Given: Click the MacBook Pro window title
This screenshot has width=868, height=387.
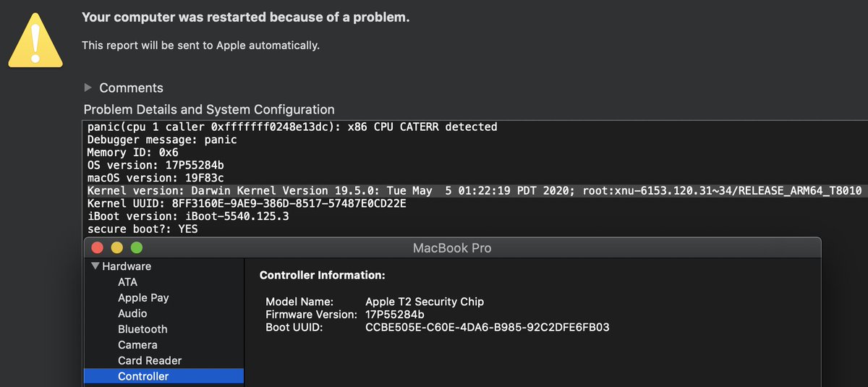Looking at the screenshot, I should pyautogui.click(x=452, y=248).
